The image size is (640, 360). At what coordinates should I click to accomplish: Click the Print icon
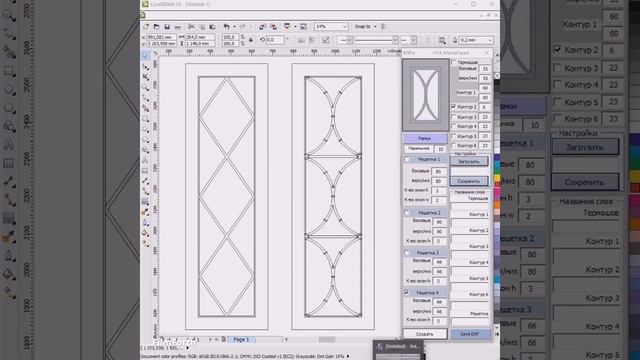(178, 27)
